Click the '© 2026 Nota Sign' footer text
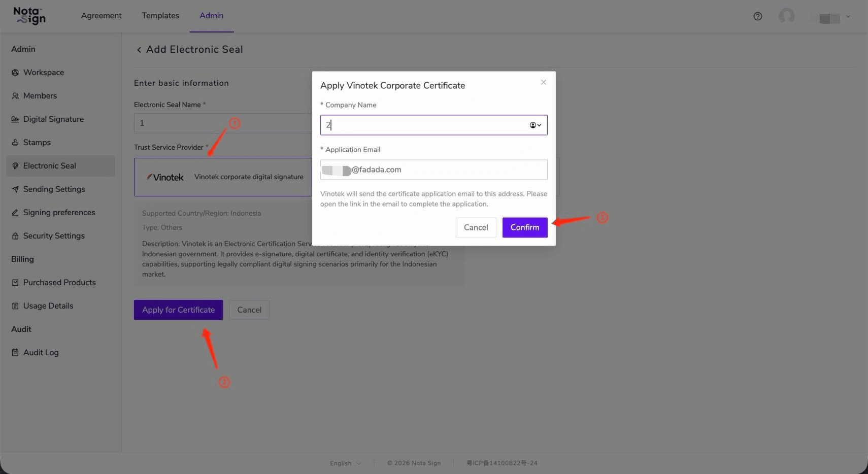Viewport: 868px width, 474px height. tap(414, 463)
